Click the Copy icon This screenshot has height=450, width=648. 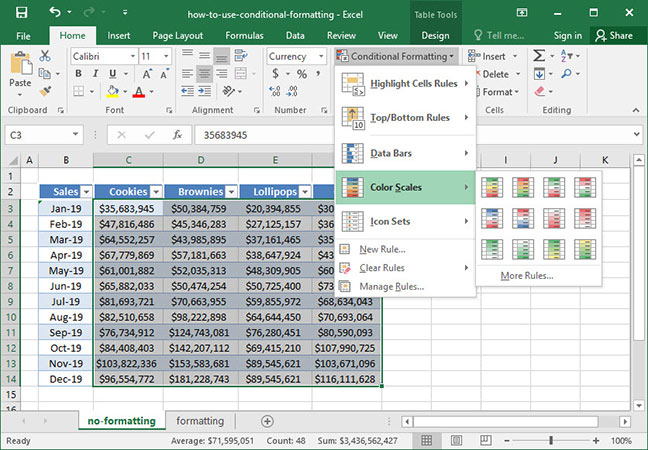click(x=45, y=74)
